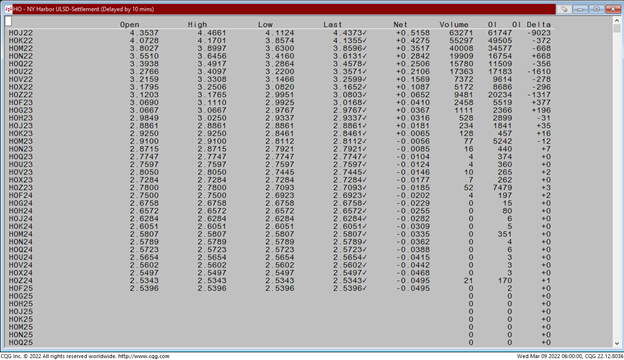The image size is (624, 360).
Task: Click HON22 OI delta +668
Action: point(541,56)
